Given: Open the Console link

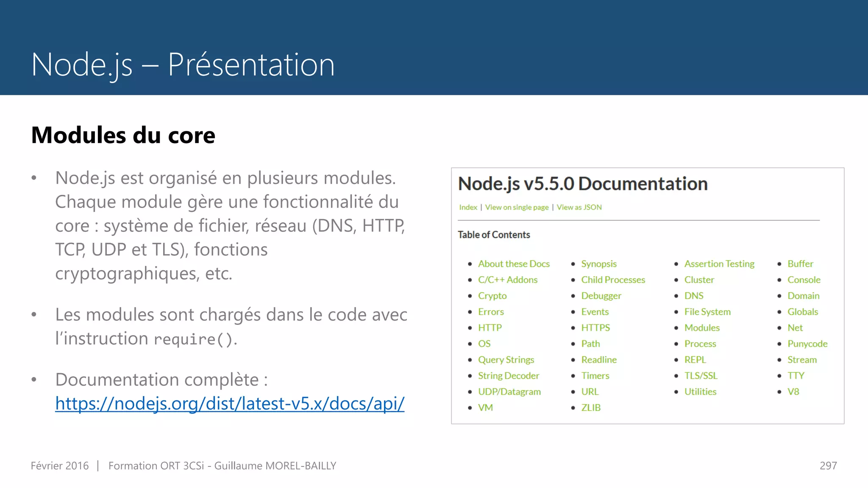Looking at the screenshot, I should (804, 280).
